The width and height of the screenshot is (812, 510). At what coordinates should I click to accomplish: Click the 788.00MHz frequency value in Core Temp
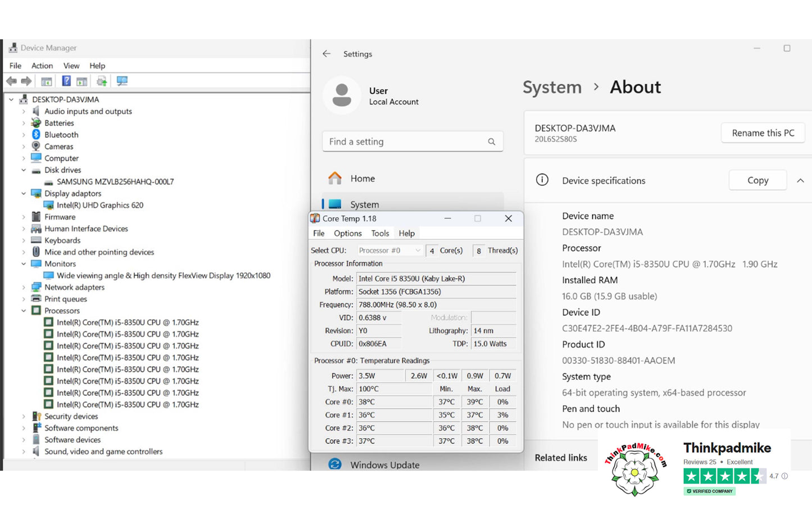(436, 304)
